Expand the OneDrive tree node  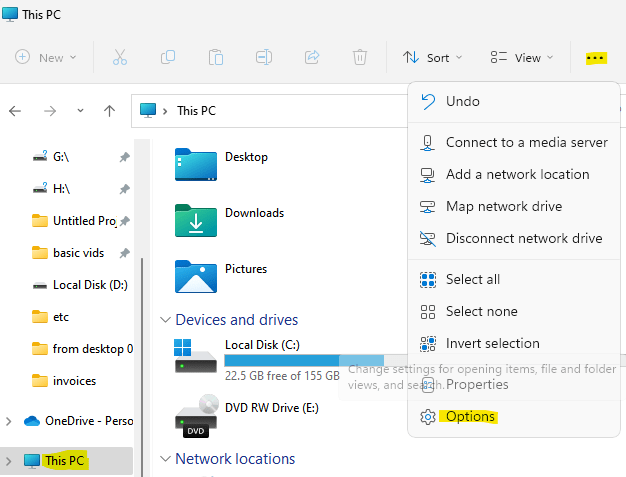coord(9,421)
